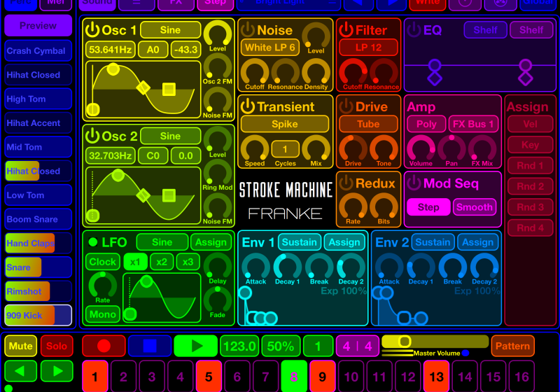
Task: Open the Osc 1 Sine waveform selector
Action: point(170,30)
